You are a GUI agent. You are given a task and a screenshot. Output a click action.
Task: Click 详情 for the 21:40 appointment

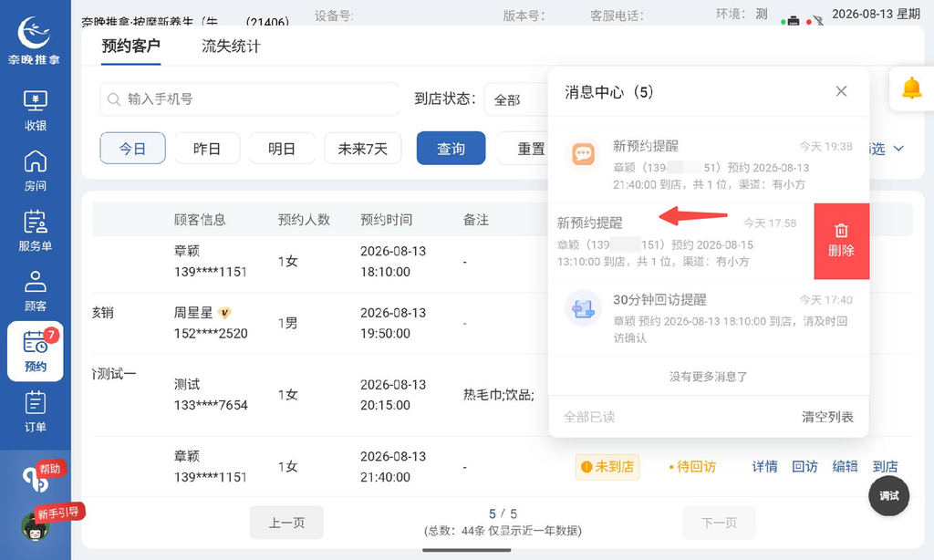[x=765, y=466]
